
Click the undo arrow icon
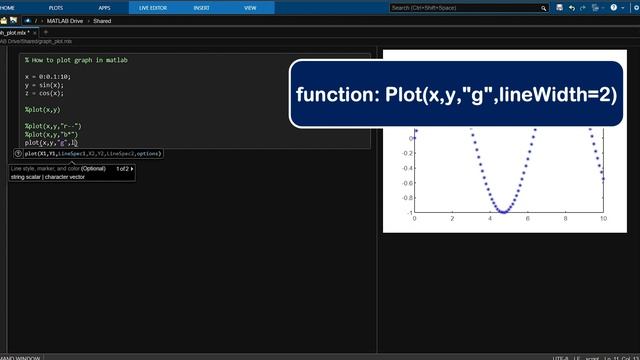point(571,8)
